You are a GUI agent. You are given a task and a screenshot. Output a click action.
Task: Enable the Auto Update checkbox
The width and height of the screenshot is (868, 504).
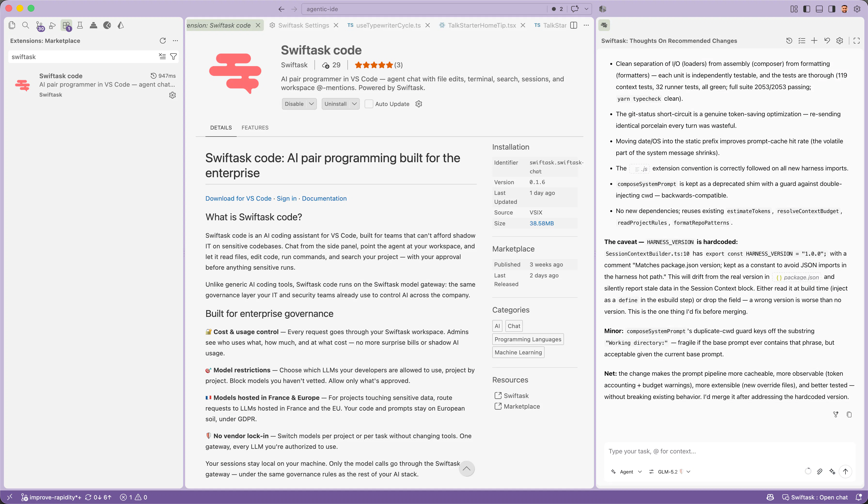click(x=369, y=104)
